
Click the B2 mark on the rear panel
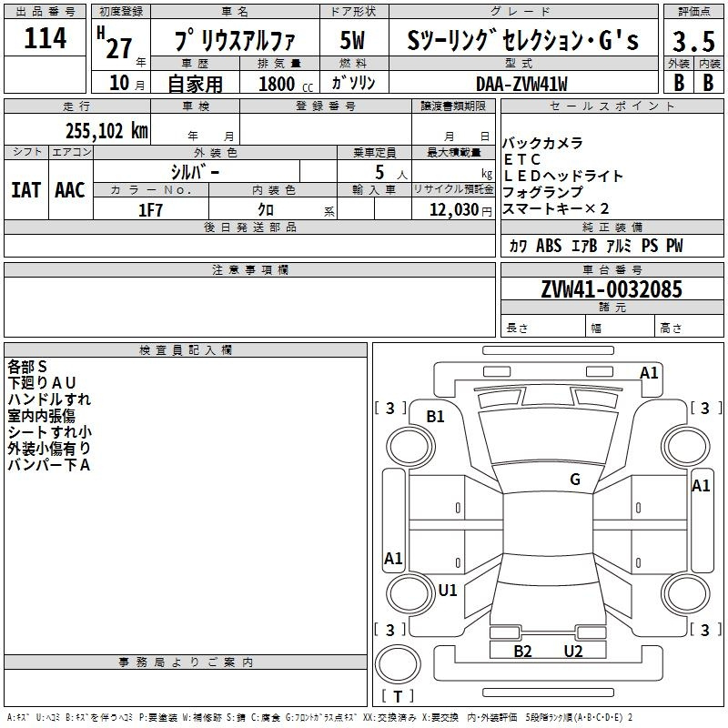(522, 652)
